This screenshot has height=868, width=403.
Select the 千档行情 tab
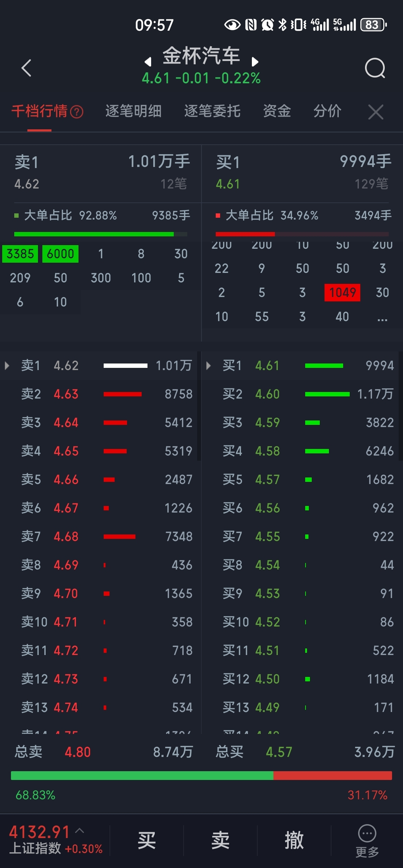tap(39, 111)
